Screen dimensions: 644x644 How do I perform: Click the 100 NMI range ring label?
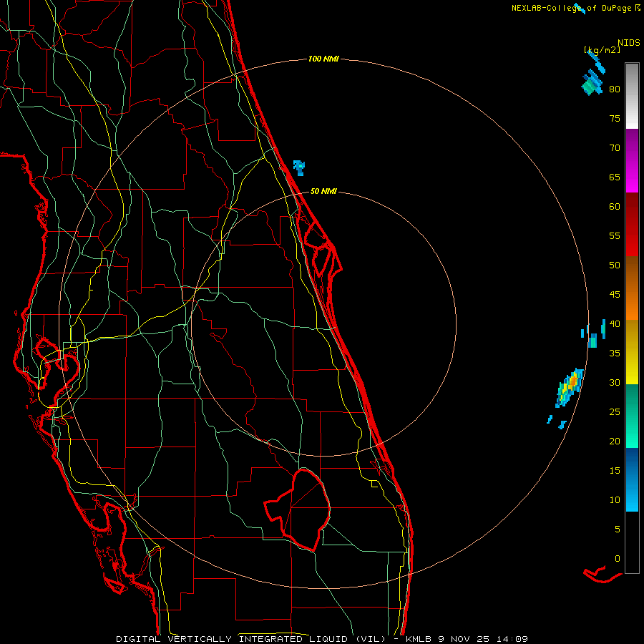pyautogui.click(x=323, y=59)
